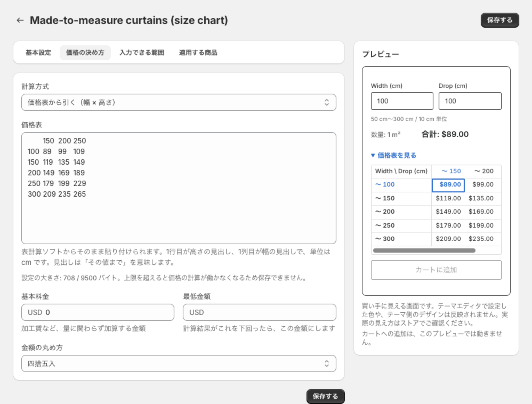Collapse the 価格表を見る disclosure
Image resolution: width=532 pixels, height=404 pixels.
click(394, 155)
